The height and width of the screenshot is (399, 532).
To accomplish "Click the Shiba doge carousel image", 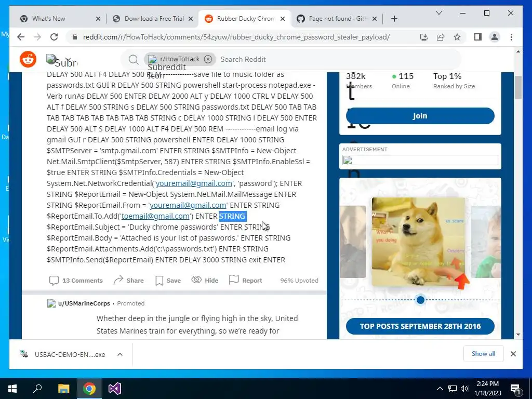I will [x=418, y=242].
